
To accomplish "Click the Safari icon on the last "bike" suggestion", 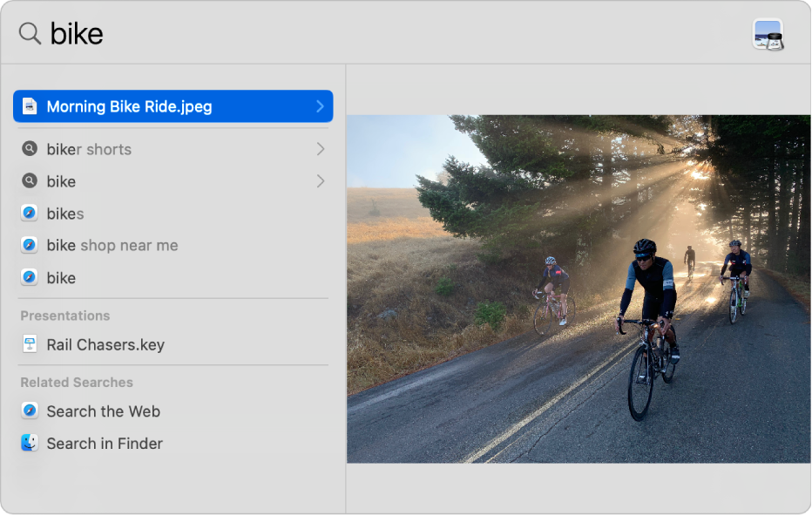I will pos(30,278).
